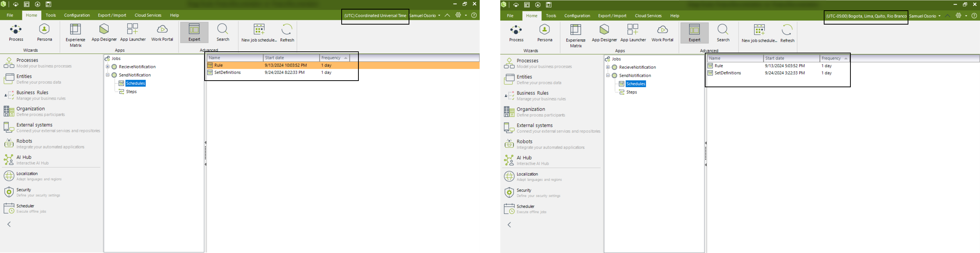Open Localization in the Bogota UTC-05:00 window sidebar
Viewport: 980px width, 253px height.
tap(552, 177)
